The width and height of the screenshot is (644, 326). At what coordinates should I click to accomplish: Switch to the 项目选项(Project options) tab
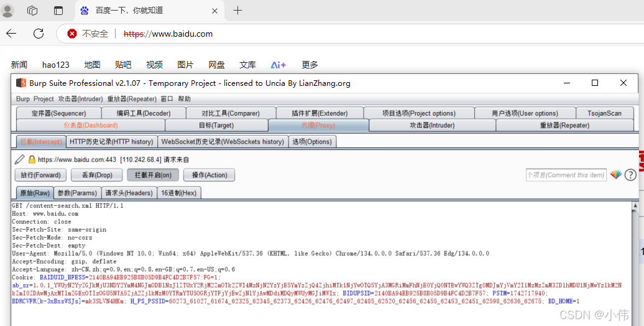point(419,113)
